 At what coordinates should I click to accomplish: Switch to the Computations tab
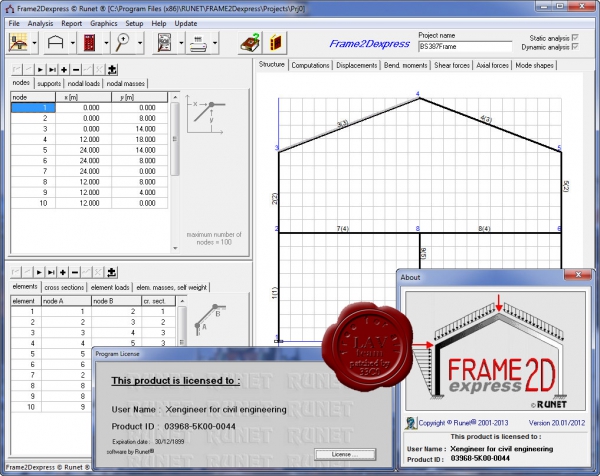click(310, 65)
